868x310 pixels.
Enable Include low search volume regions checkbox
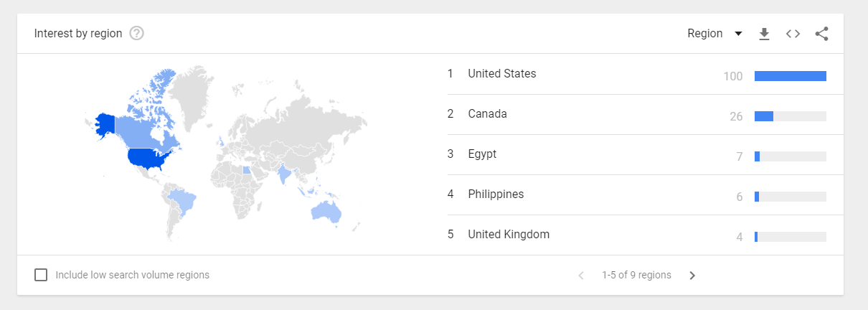(42, 275)
